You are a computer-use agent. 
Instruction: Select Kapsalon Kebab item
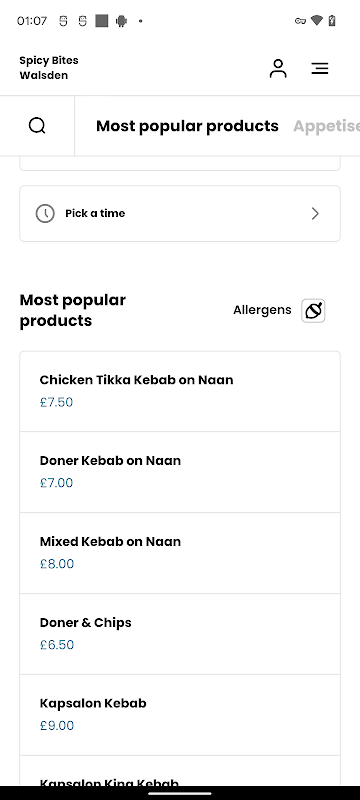click(x=180, y=715)
